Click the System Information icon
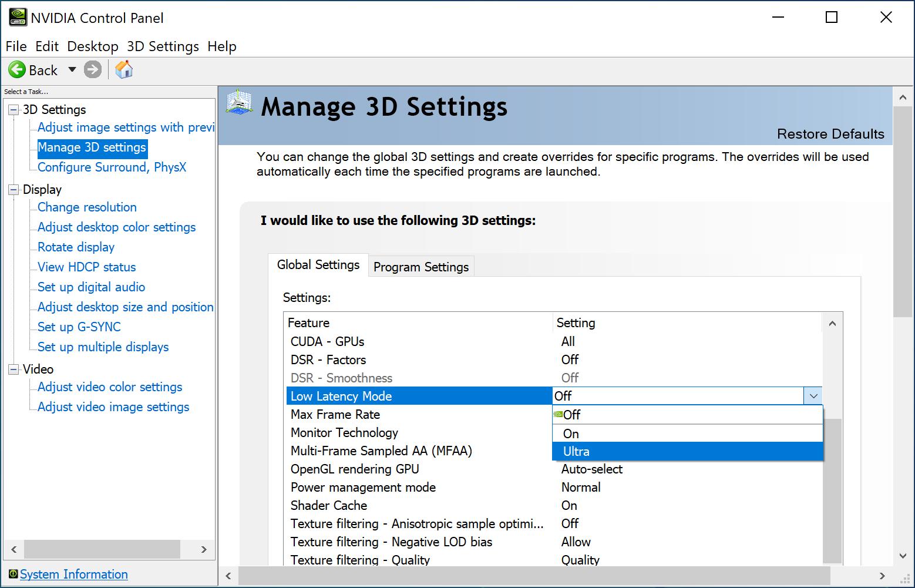915x588 pixels. click(x=13, y=574)
